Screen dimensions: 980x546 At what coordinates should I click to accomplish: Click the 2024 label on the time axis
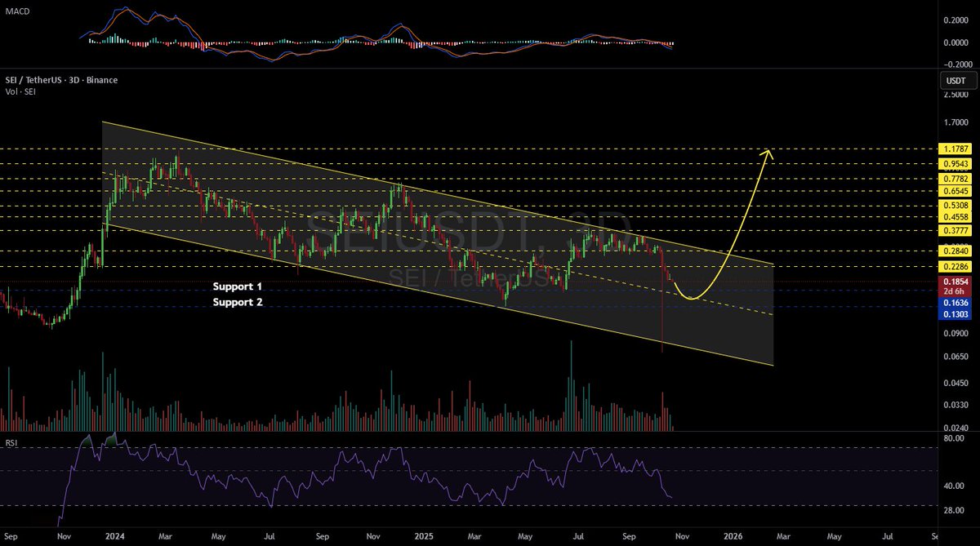click(114, 537)
